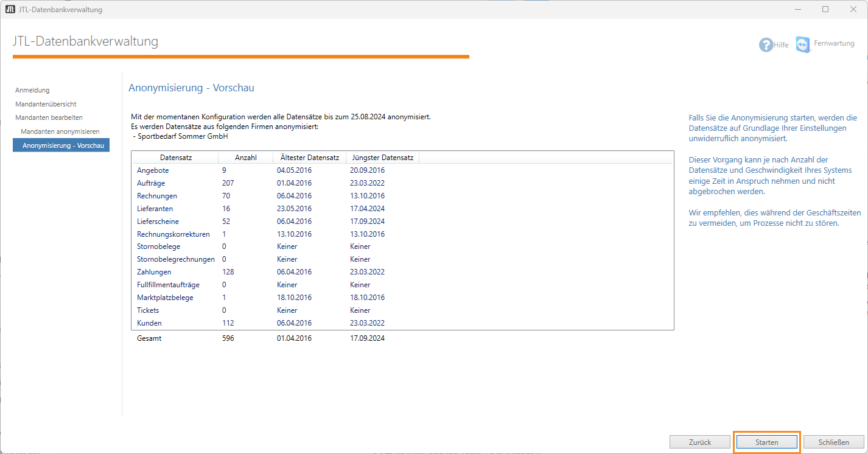Select the Rechnungskorrekturen table row
Screen dimensions: 868x454
173,234
